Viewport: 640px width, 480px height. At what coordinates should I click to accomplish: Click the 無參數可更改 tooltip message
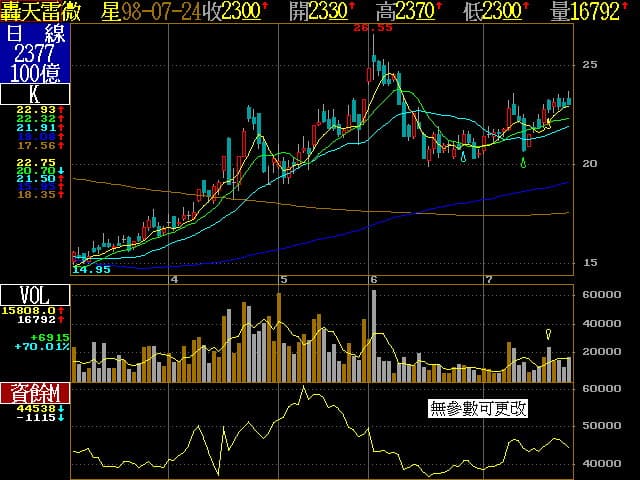coord(477,408)
